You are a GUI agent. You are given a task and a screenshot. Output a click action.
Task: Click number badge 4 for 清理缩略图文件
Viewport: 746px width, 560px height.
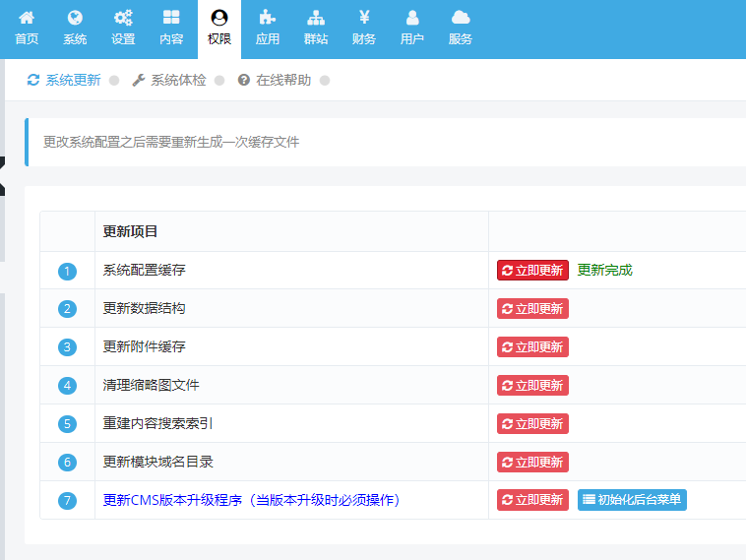pyautogui.click(x=67, y=386)
